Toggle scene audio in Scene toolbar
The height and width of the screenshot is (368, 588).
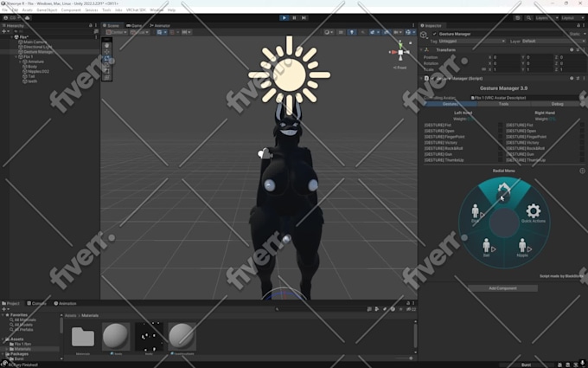click(362, 32)
